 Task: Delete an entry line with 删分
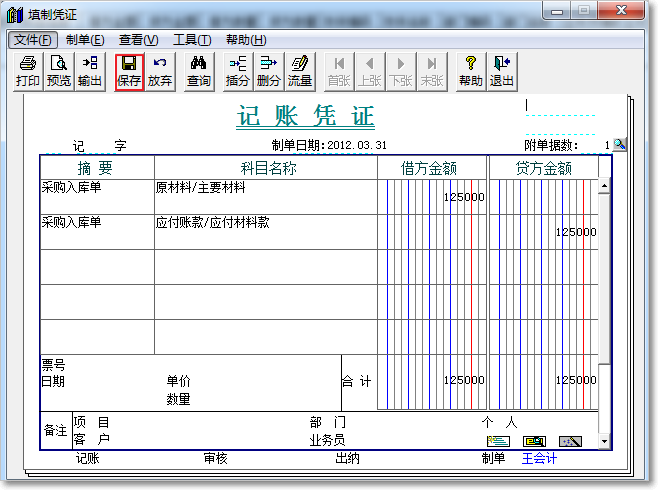pyautogui.click(x=269, y=71)
